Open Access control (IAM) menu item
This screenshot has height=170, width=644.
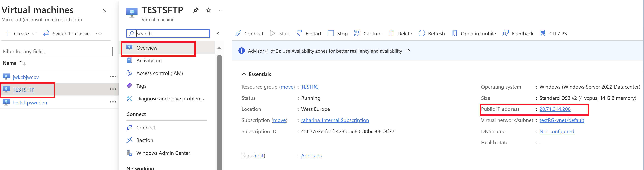click(159, 73)
